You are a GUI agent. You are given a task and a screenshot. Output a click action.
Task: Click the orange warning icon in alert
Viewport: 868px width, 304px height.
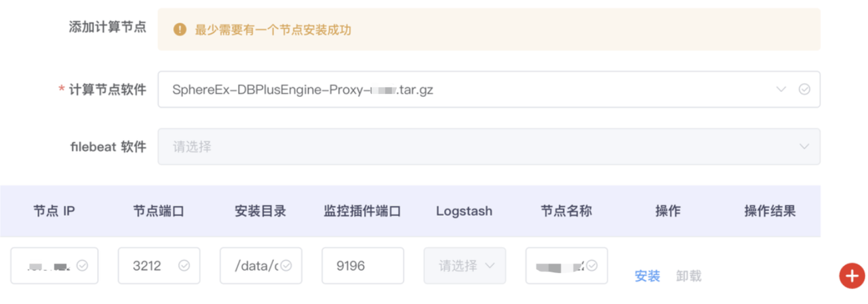(180, 30)
